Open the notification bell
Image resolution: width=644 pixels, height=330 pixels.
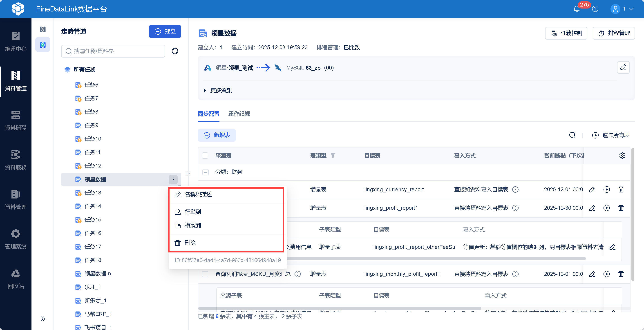pos(577,9)
